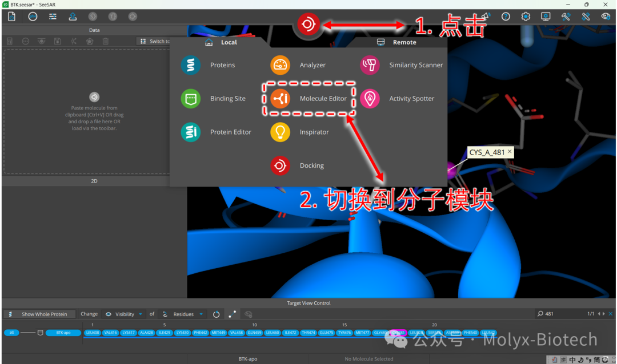
Task: Click the eye with gear view-settings icon
Action: (606, 17)
